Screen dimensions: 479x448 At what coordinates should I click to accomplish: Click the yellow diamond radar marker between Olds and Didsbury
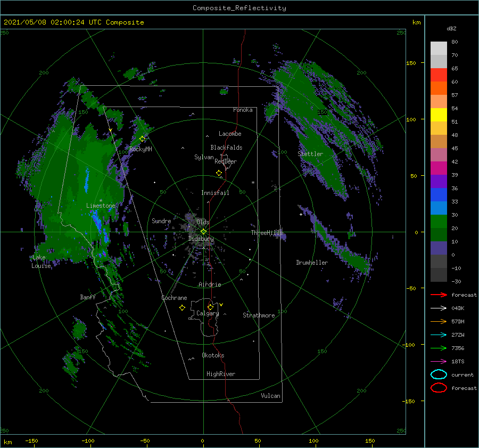[203, 232]
